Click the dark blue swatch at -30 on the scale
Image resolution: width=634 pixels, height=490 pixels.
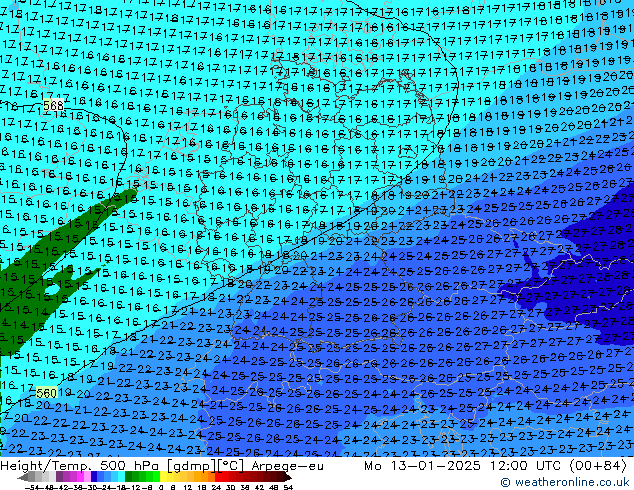click(94, 477)
